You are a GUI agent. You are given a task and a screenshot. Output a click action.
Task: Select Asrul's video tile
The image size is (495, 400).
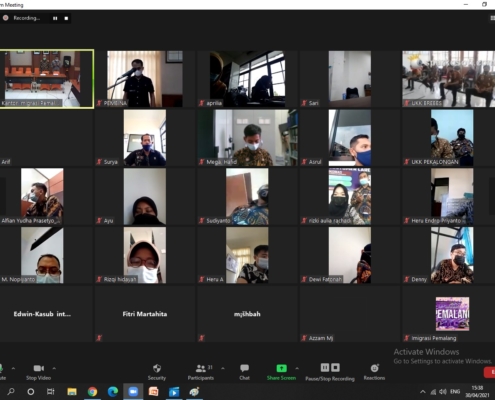(350, 138)
